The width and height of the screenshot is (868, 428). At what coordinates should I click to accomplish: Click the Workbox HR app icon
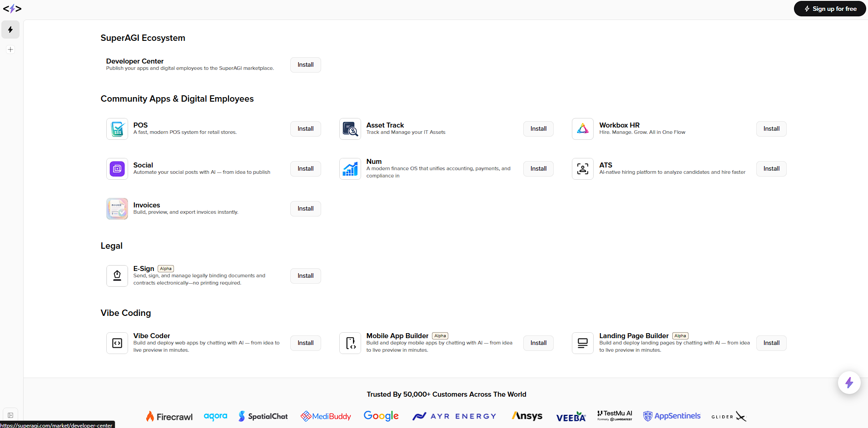pyautogui.click(x=583, y=129)
